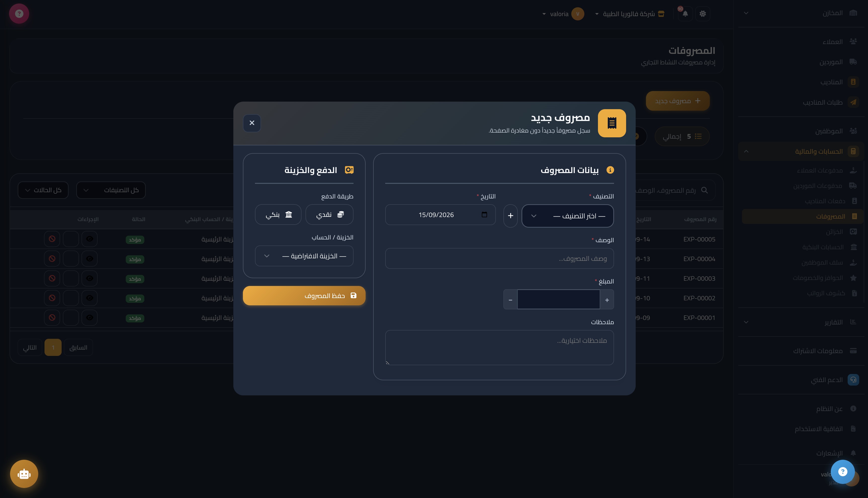Go to السابق previous page
This screenshot has height=498, width=868.
coord(78,348)
